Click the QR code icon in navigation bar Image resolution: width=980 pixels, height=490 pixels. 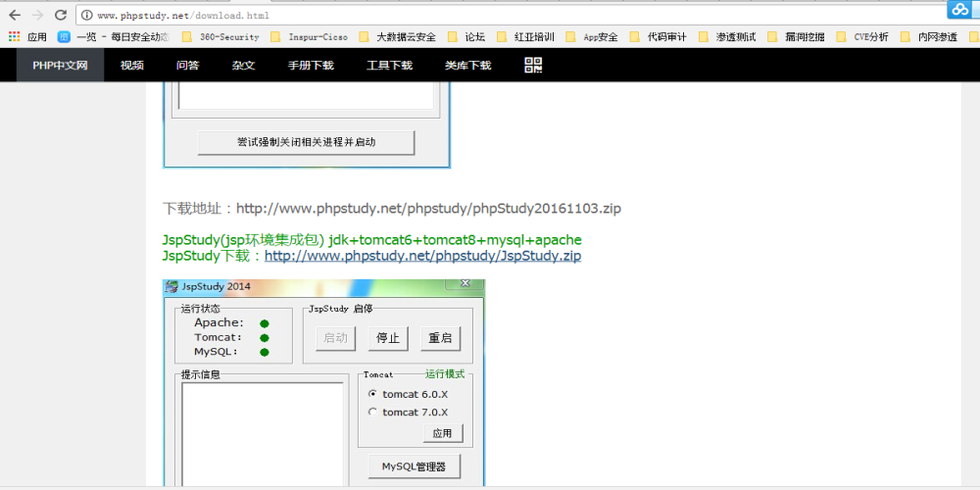coord(533,65)
